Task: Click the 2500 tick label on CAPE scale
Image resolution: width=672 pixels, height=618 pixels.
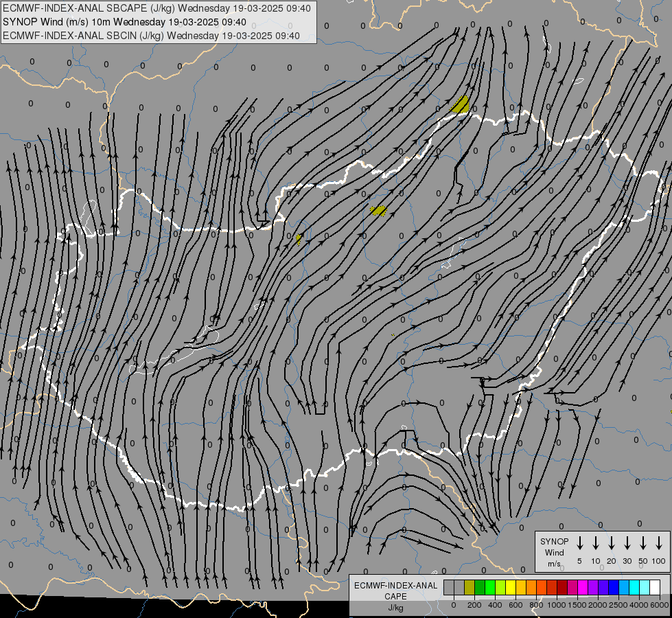Action: [x=618, y=605]
